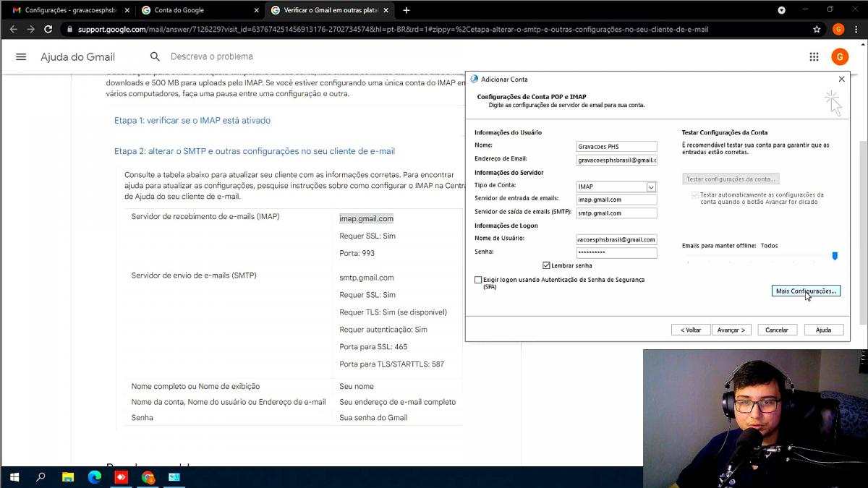Close the Verificar o Gmail tab
The height and width of the screenshot is (488, 868).
click(x=387, y=10)
